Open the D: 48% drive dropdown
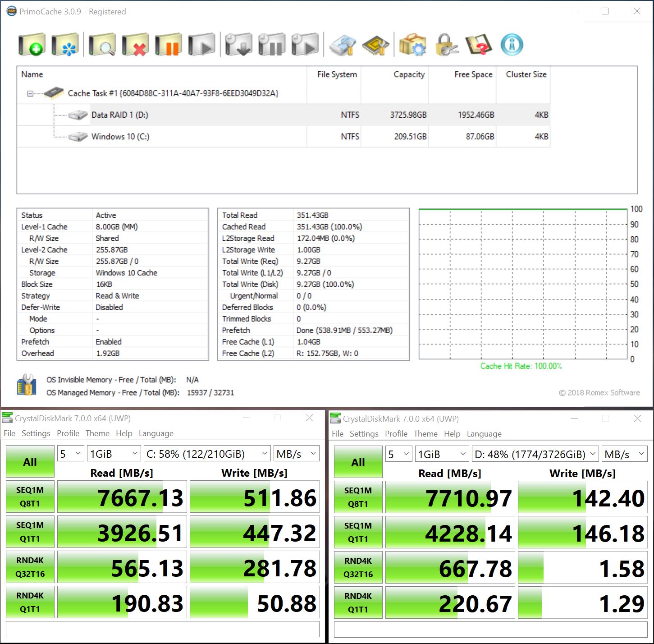 click(x=535, y=454)
